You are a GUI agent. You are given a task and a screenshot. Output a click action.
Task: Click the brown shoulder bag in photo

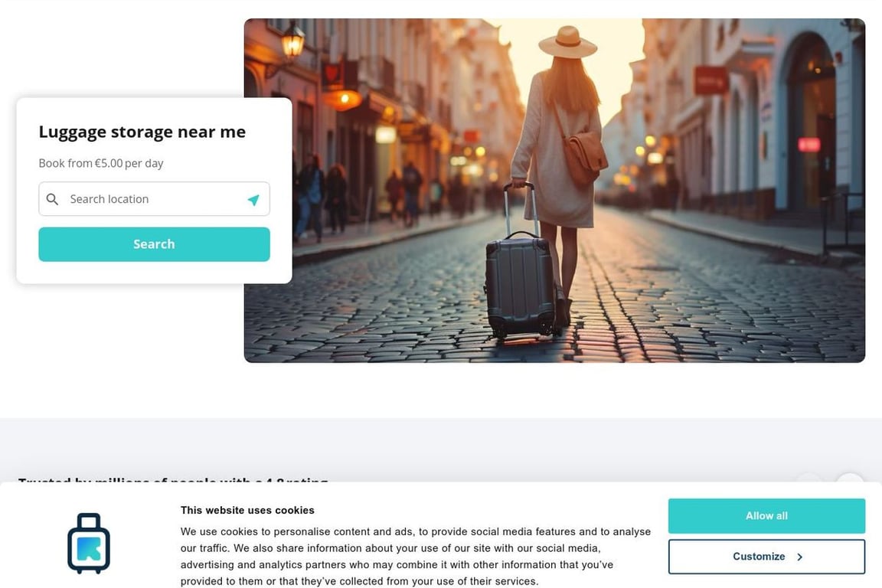[585, 158]
